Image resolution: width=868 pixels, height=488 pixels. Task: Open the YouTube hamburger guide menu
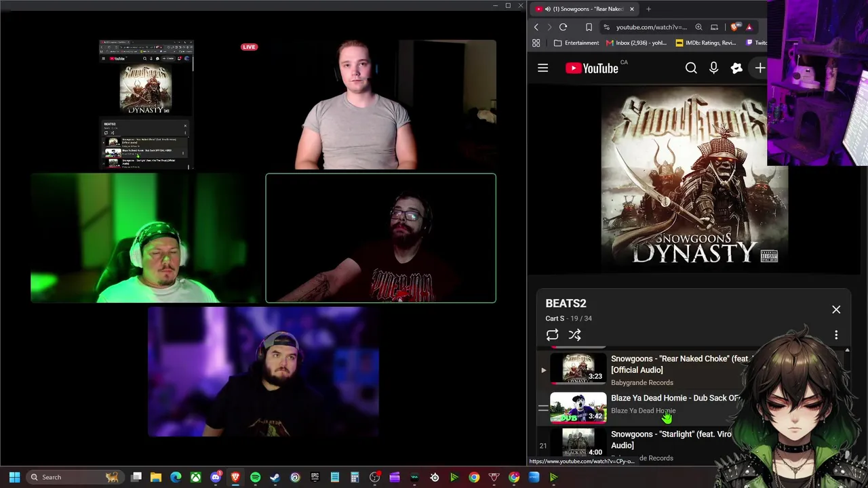point(542,68)
